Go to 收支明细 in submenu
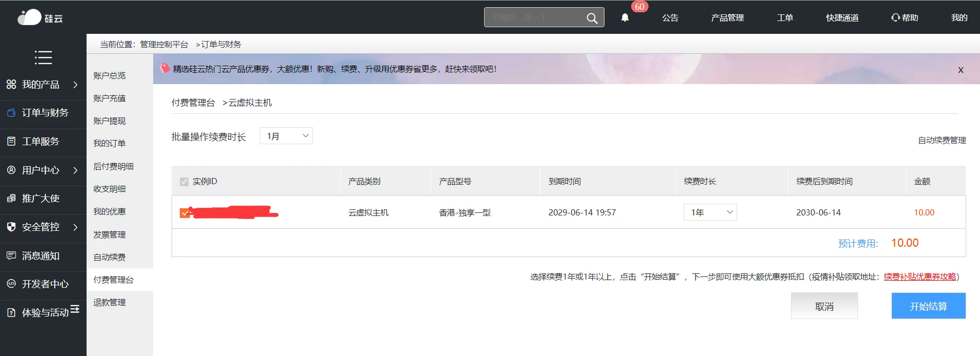Screen dimensions: 980x356 coord(110,189)
